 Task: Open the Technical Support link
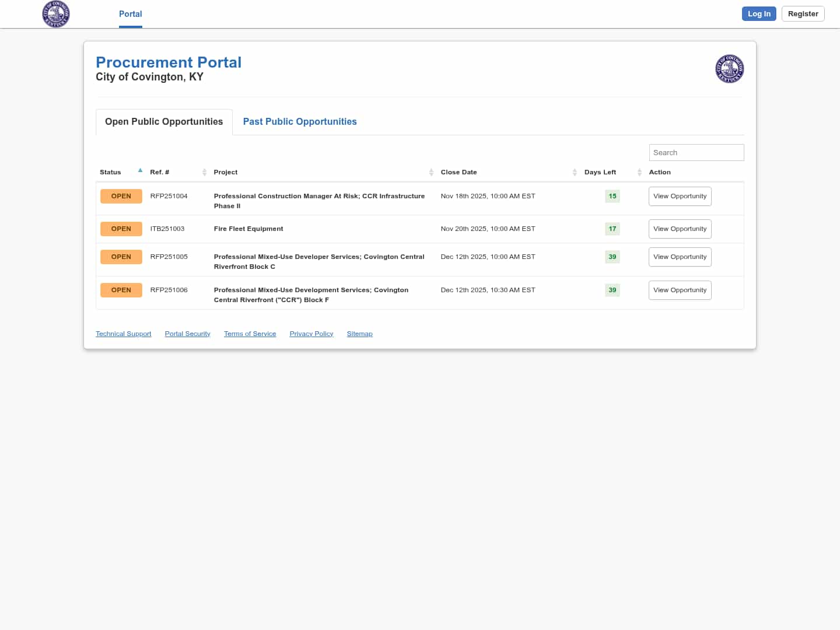tap(123, 334)
